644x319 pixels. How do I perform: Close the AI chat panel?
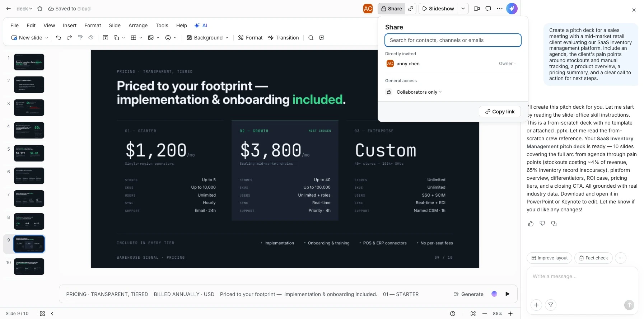634,10
